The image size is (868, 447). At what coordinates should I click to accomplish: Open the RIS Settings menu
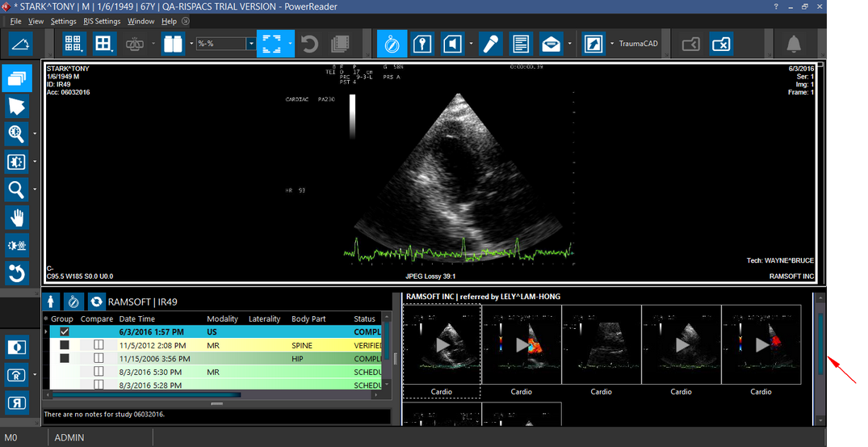tap(102, 21)
